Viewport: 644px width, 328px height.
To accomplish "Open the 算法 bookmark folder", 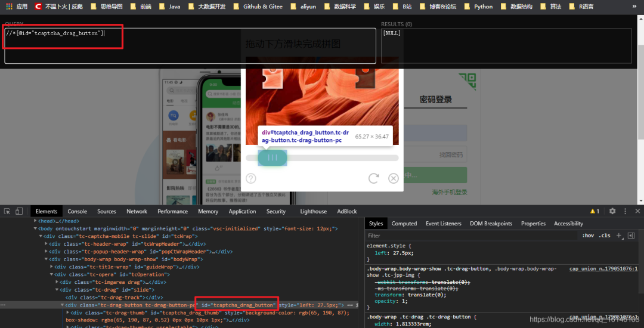I will pos(551,7).
